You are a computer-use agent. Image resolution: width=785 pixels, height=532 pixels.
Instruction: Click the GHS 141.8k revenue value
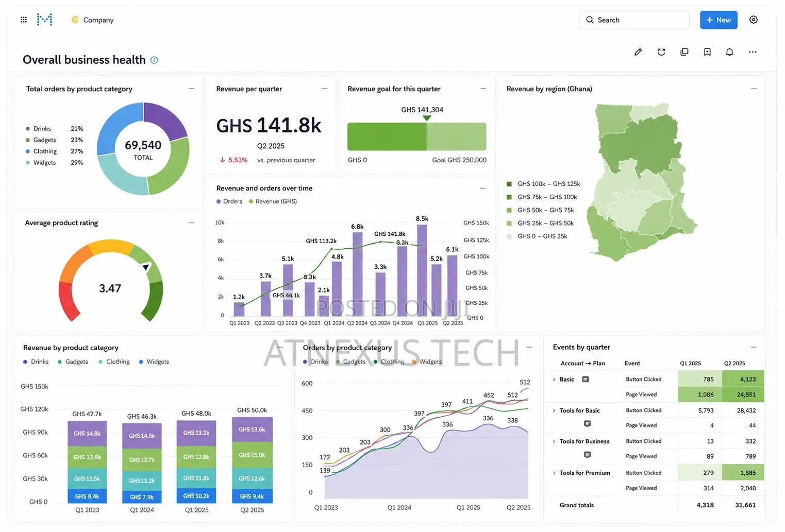(x=269, y=126)
